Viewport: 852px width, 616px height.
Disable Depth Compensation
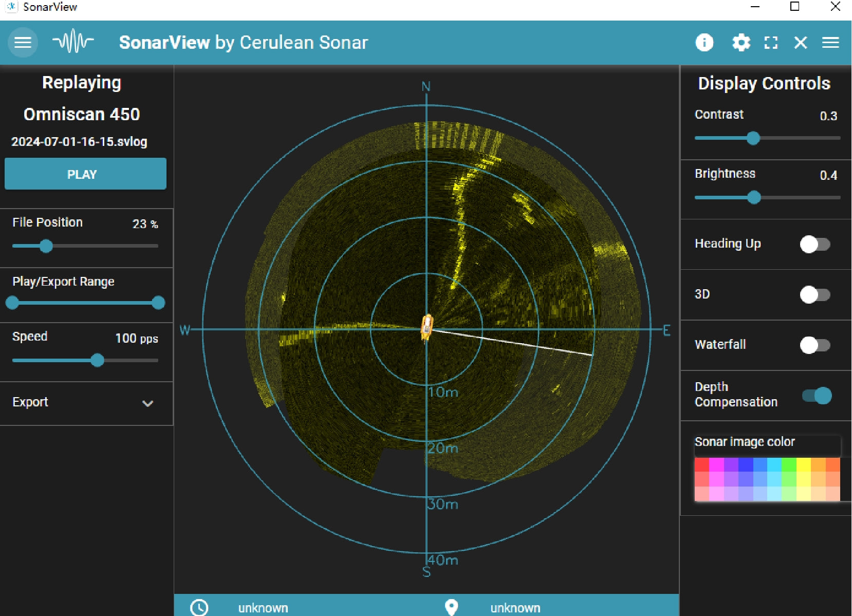pos(817,395)
